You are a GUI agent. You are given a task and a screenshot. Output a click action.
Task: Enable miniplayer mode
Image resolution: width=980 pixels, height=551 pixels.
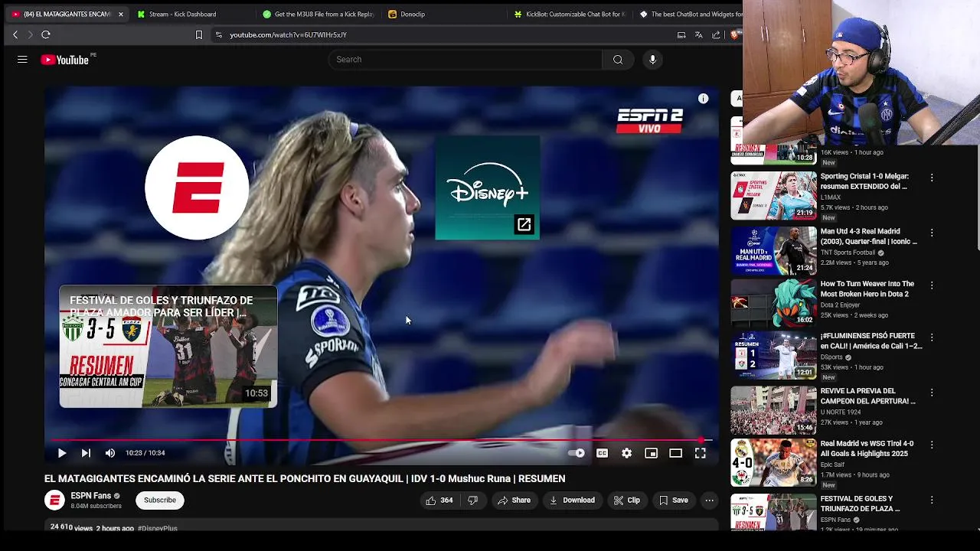pyautogui.click(x=651, y=453)
